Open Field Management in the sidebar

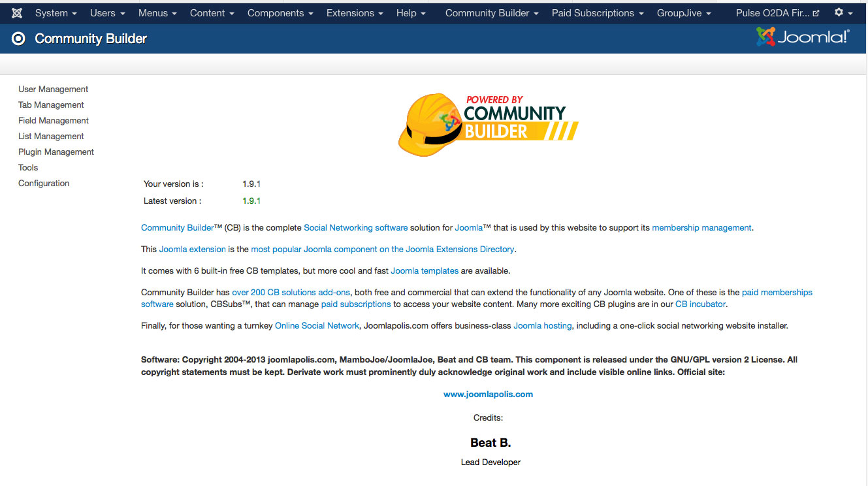54,121
